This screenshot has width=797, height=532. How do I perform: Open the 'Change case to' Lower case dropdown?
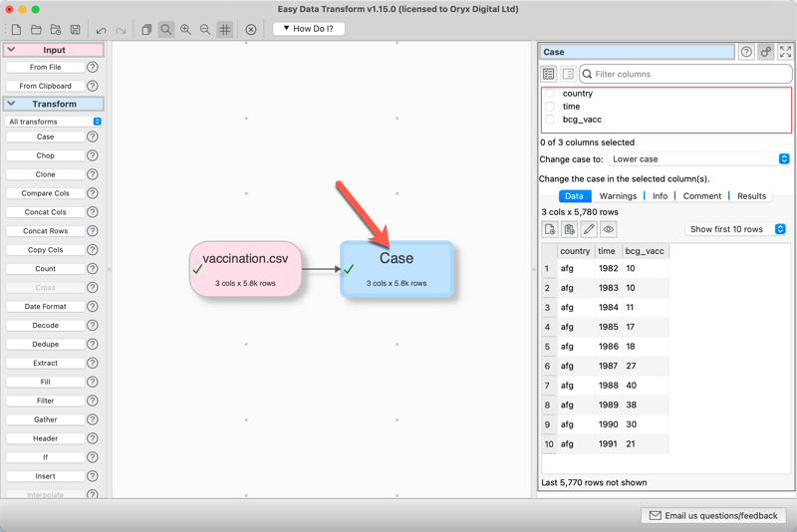698,159
